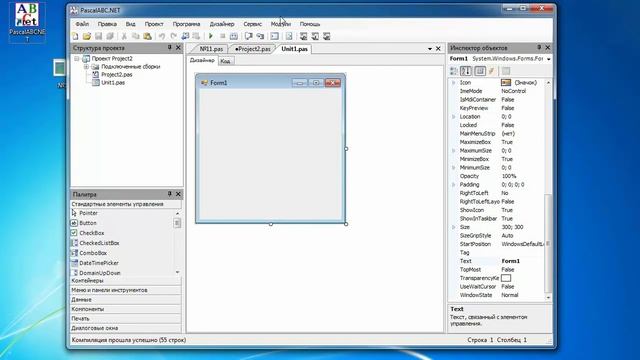Image resolution: width=640 pixels, height=360 pixels.
Task: Paste from clipboard toolbar icon
Action: click(147, 36)
